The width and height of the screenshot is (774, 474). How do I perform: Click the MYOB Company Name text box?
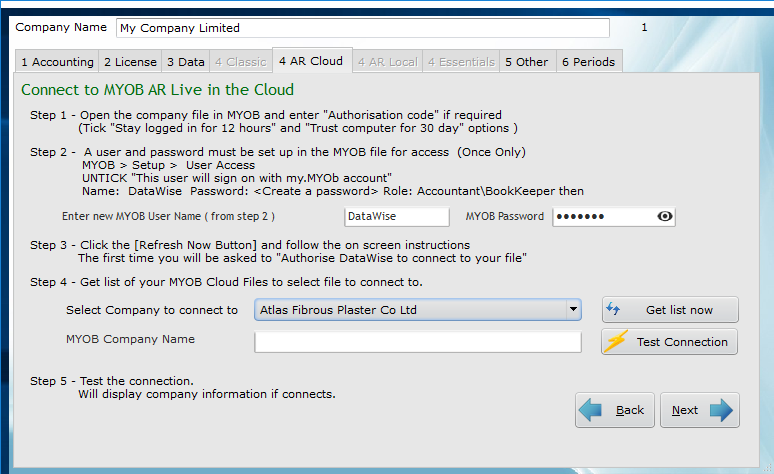pyautogui.click(x=418, y=342)
